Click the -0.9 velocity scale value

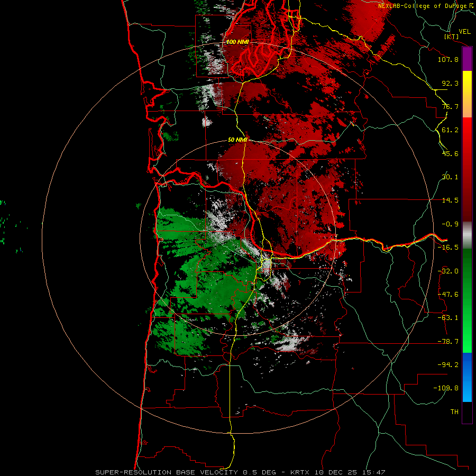pos(450,224)
